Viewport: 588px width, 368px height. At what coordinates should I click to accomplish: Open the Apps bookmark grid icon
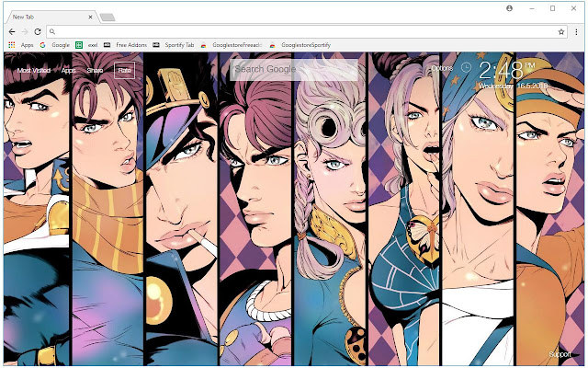pos(12,45)
